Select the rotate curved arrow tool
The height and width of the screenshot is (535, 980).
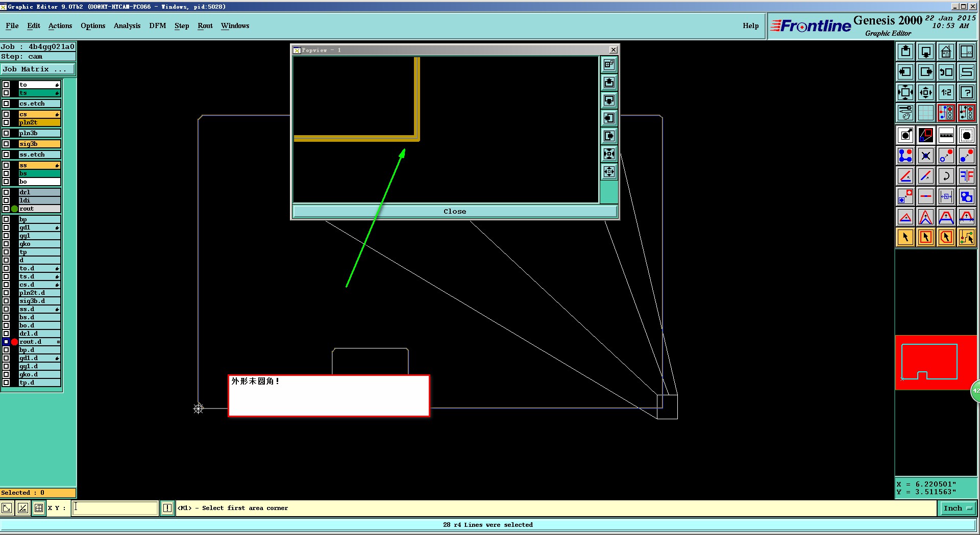click(x=946, y=176)
